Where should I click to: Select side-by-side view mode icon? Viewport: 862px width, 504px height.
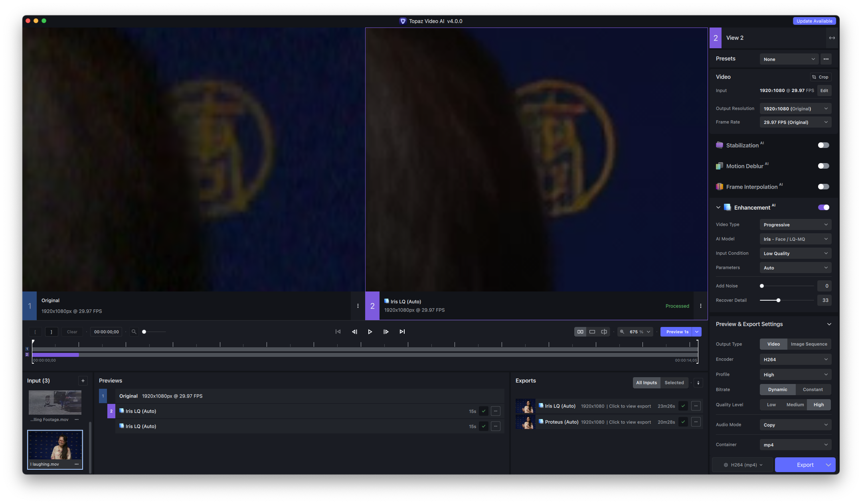point(580,332)
